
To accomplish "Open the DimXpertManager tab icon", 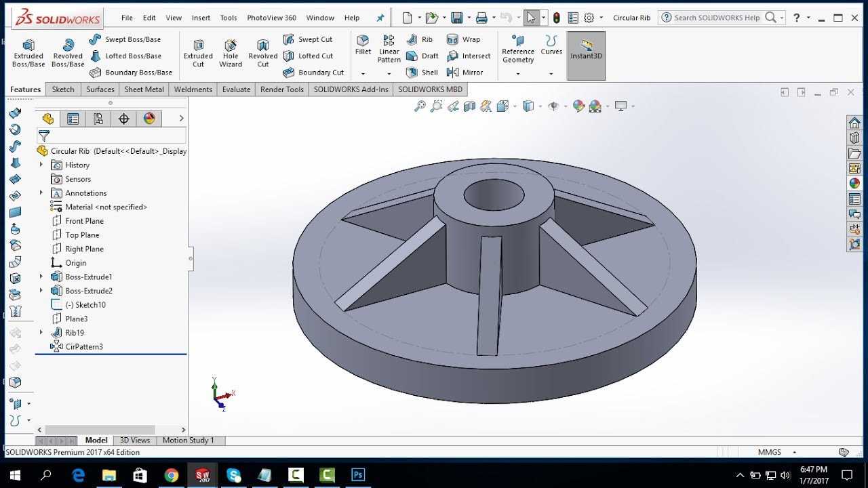I will [x=124, y=119].
